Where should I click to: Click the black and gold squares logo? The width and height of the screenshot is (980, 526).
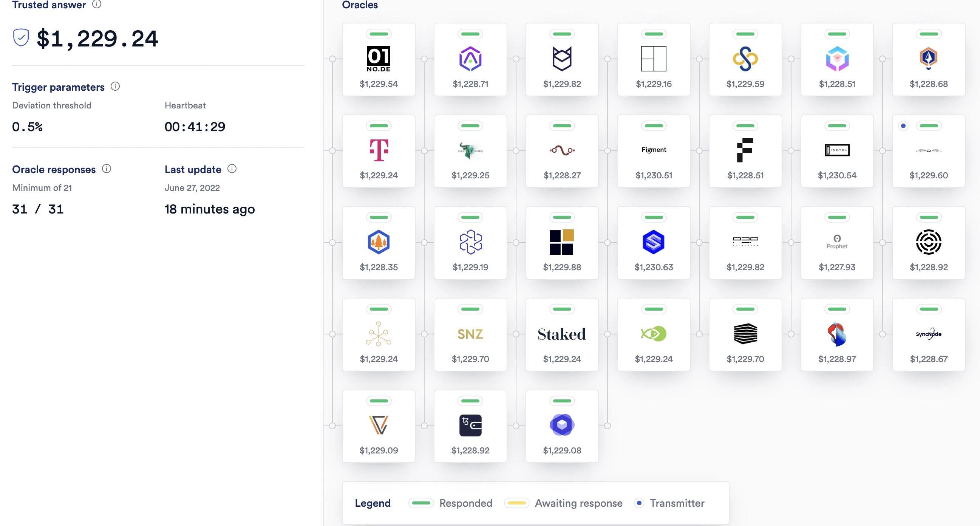point(561,242)
